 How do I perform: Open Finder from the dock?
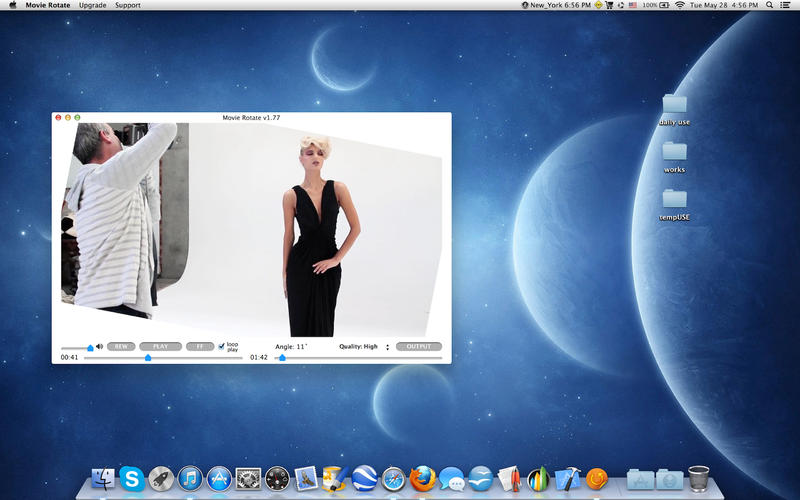103,479
